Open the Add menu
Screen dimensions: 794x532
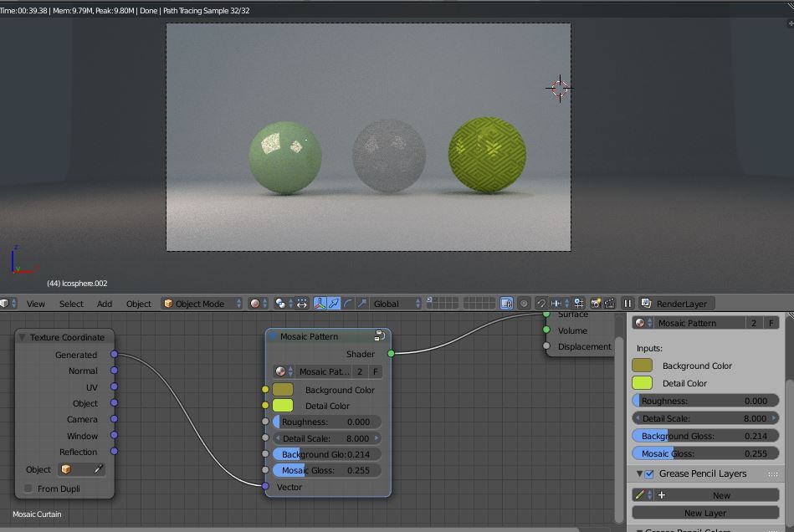(x=104, y=303)
